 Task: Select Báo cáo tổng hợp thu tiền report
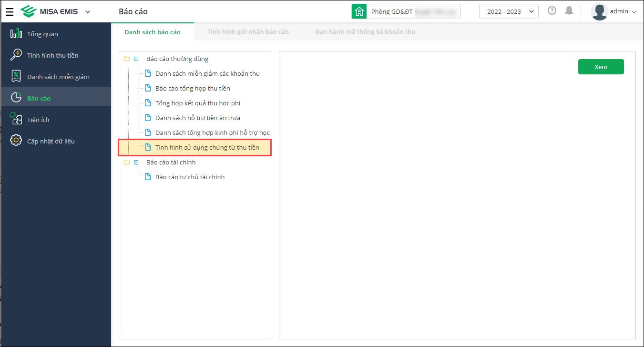coord(193,88)
